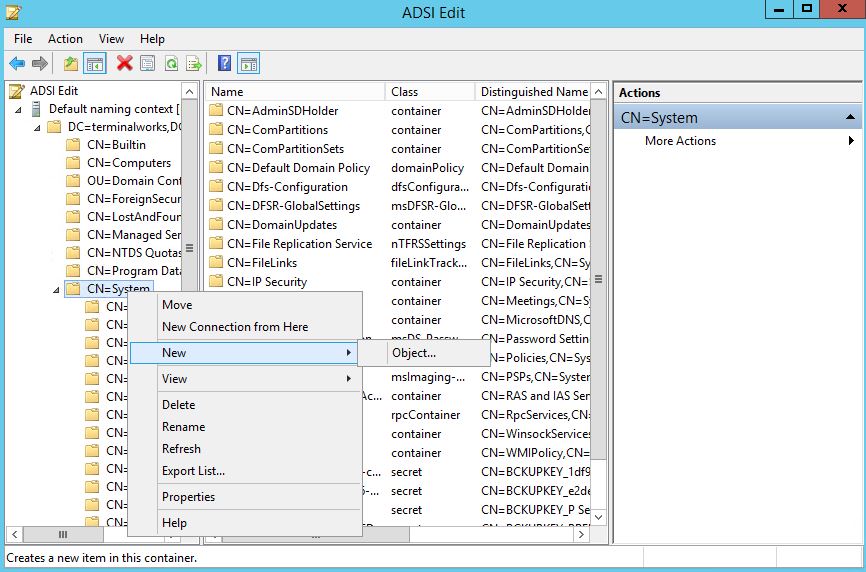This screenshot has width=866, height=572.
Task: Expand More Actions arrow in Actions pane
Action: click(851, 141)
